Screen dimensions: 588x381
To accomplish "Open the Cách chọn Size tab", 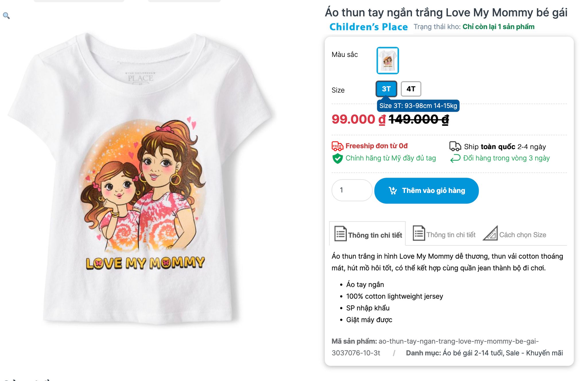I will 522,235.
